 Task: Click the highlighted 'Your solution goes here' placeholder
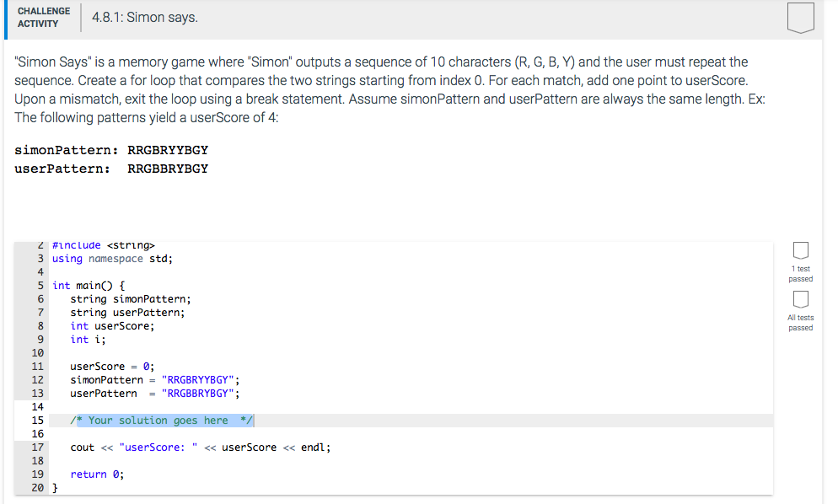[x=162, y=420]
